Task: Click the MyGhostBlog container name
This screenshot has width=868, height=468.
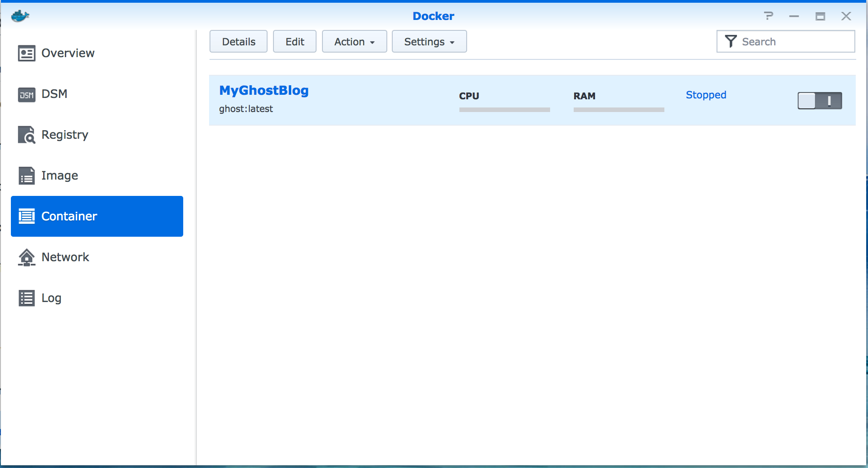Action: [x=264, y=90]
